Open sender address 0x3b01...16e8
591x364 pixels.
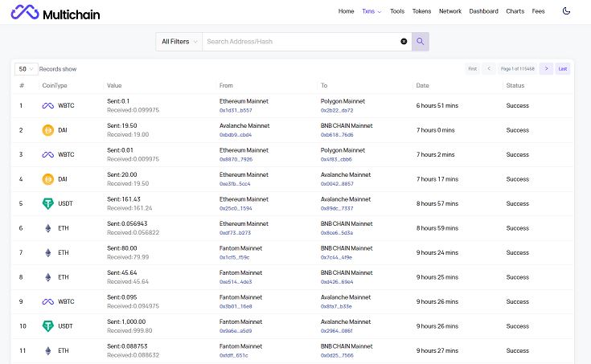(236, 306)
